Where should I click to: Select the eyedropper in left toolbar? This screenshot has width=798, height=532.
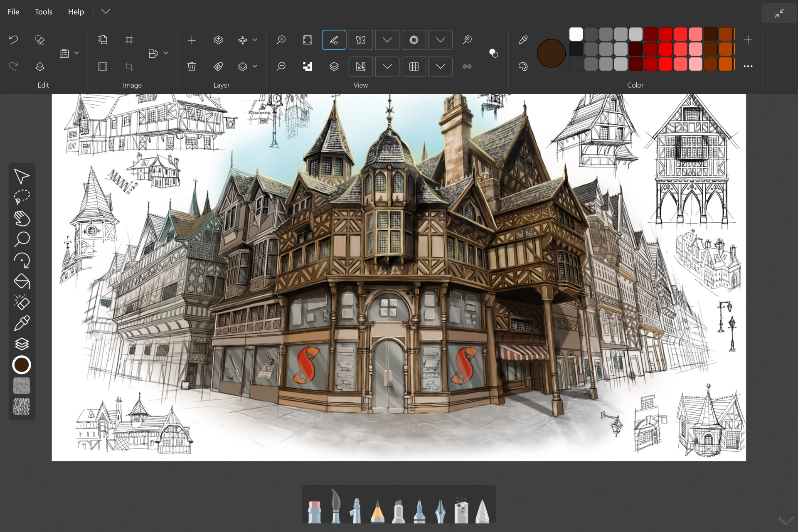[x=22, y=323]
